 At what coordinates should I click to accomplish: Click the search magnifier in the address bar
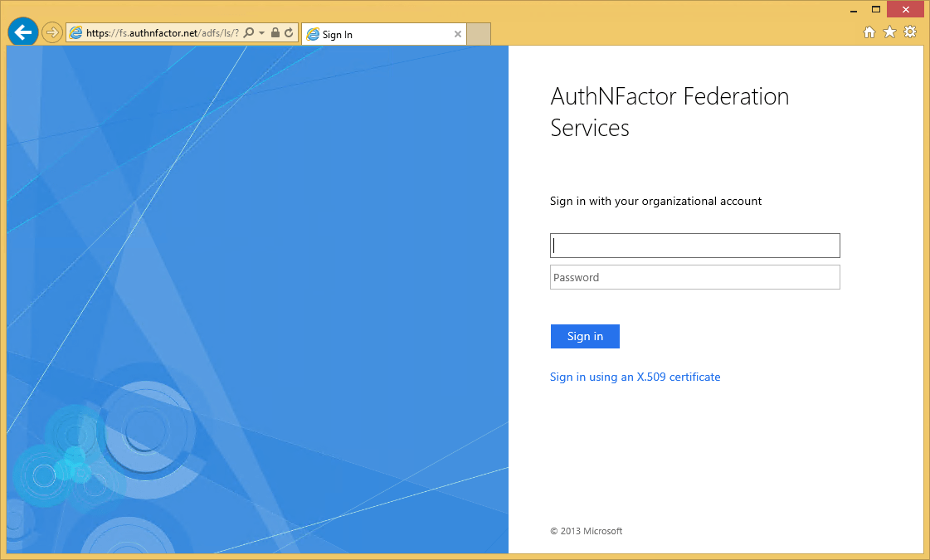(249, 32)
